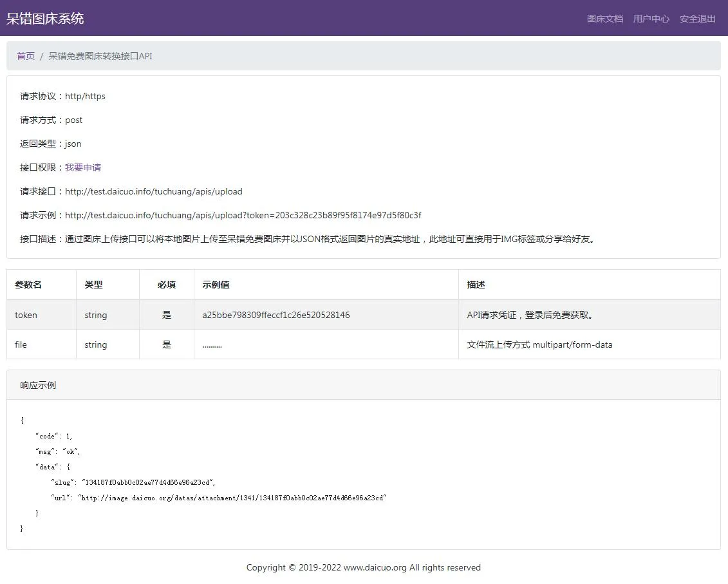Click 安全退出 to log out
The image size is (728, 584).
697,19
